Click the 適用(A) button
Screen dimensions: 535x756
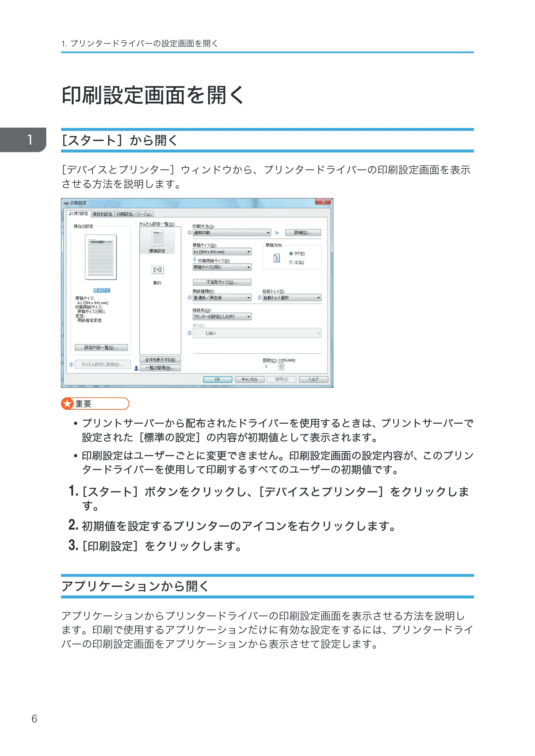pyautogui.click(x=281, y=379)
